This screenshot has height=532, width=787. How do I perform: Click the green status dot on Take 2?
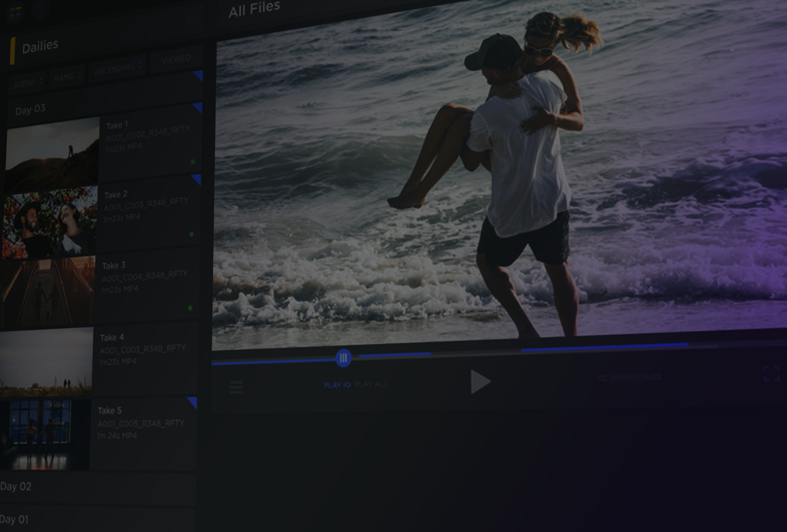coord(191,234)
